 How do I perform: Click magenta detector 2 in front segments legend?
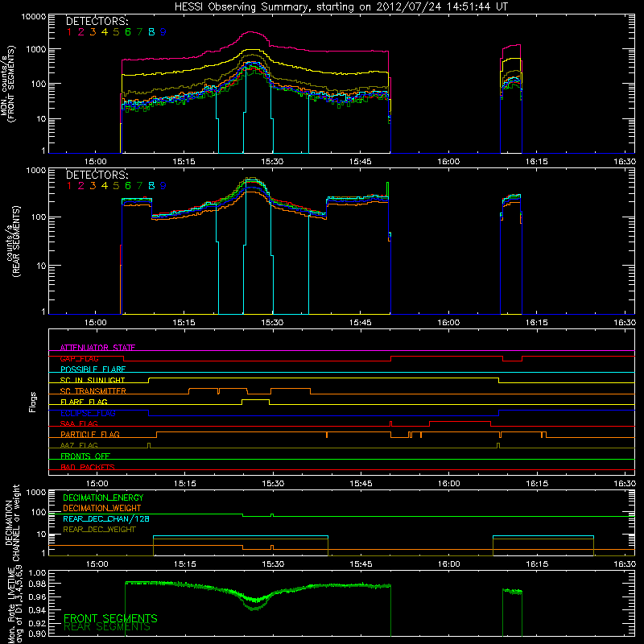[81, 32]
